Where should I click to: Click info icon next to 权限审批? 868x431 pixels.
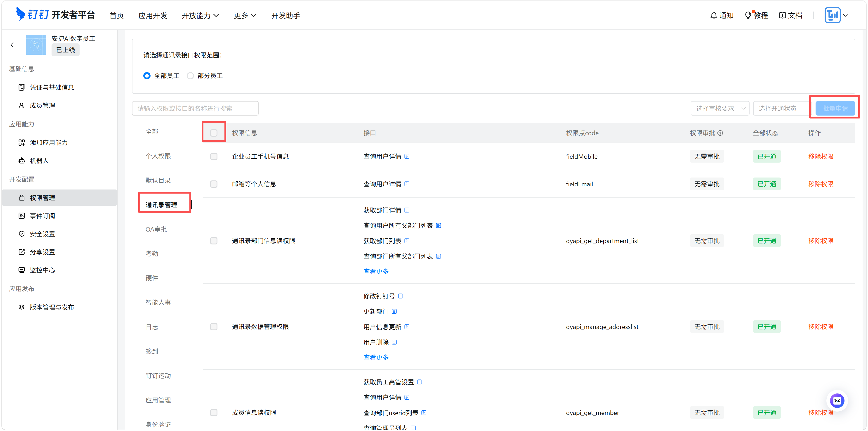tap(720, 133)
